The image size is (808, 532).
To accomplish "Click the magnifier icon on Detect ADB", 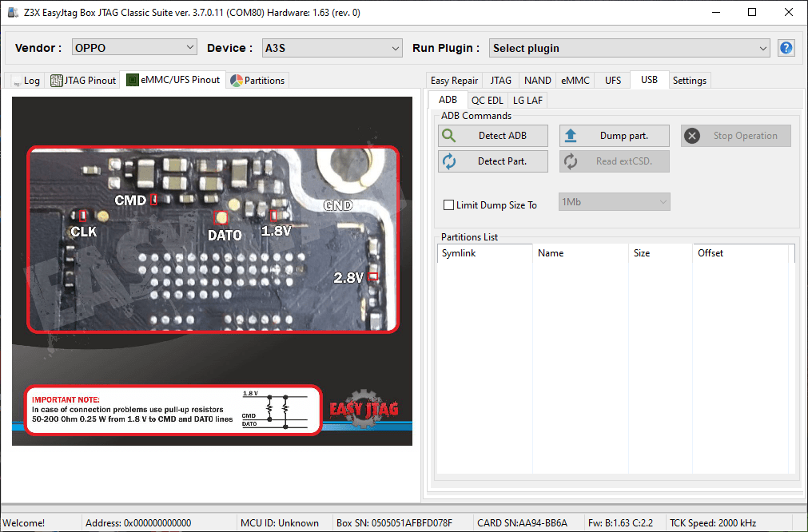I will coord(449,136).
